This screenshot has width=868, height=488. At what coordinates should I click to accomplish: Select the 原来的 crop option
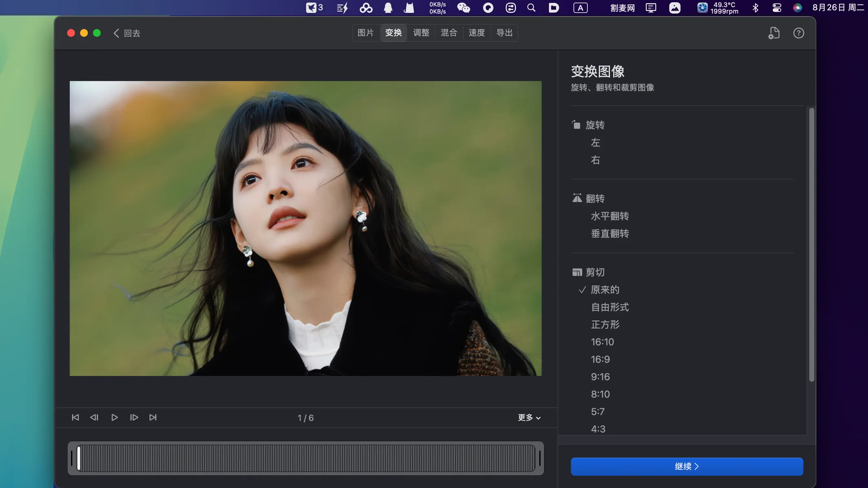click(x=605, y=290)
